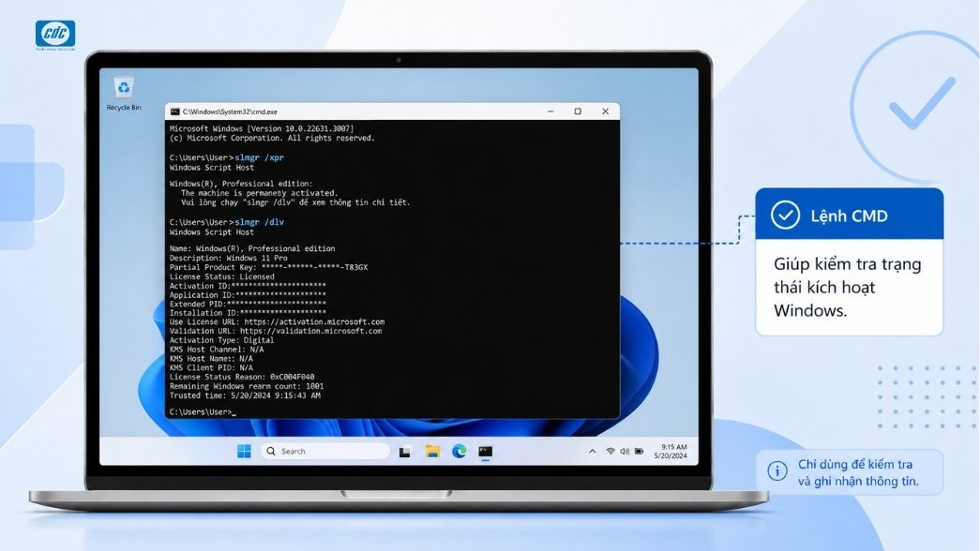The height and width of the screenshot is (551, 980).
Task: Click the C:\Windows\System32\cmd.exe title text
Action: point(230,112)
